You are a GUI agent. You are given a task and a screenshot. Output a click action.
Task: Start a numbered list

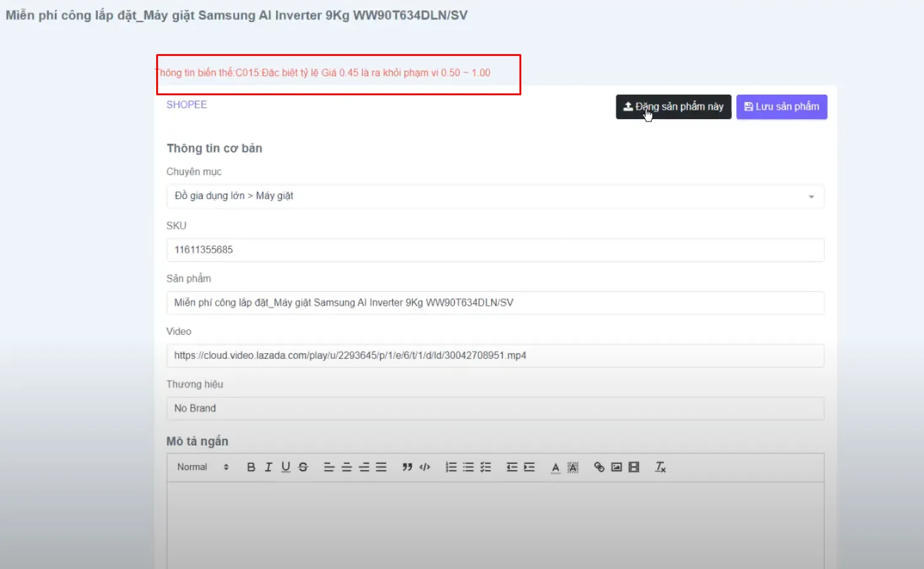coord(451,468)
